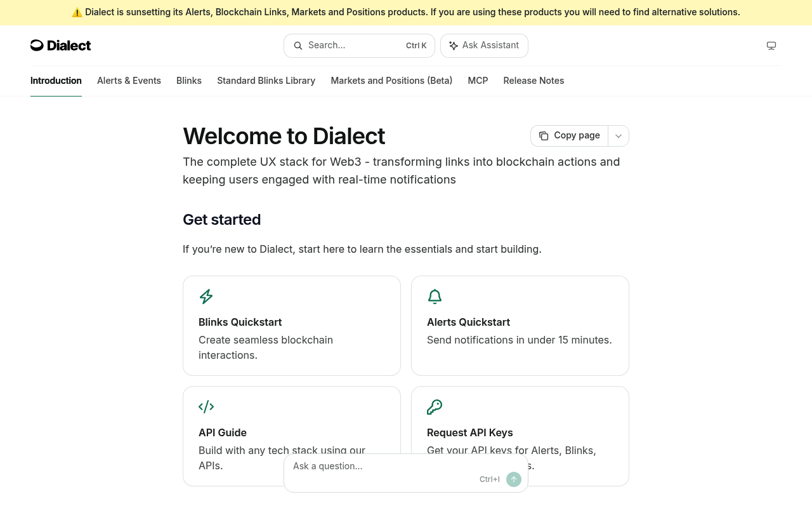
Task: Click the key icon for API Keys
Action: pyautogui.click(x=435, y=407)
